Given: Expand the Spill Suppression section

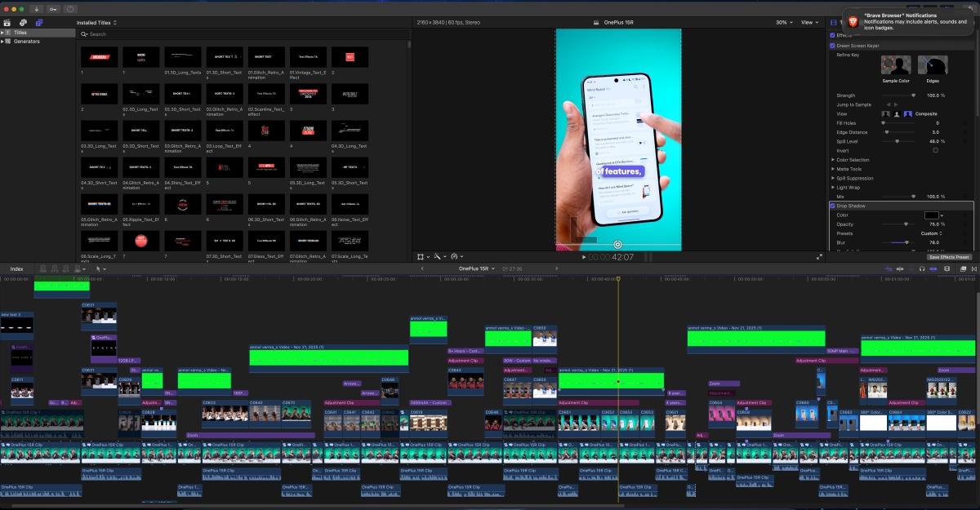Looking at the screenshot, I should [833, 178].
